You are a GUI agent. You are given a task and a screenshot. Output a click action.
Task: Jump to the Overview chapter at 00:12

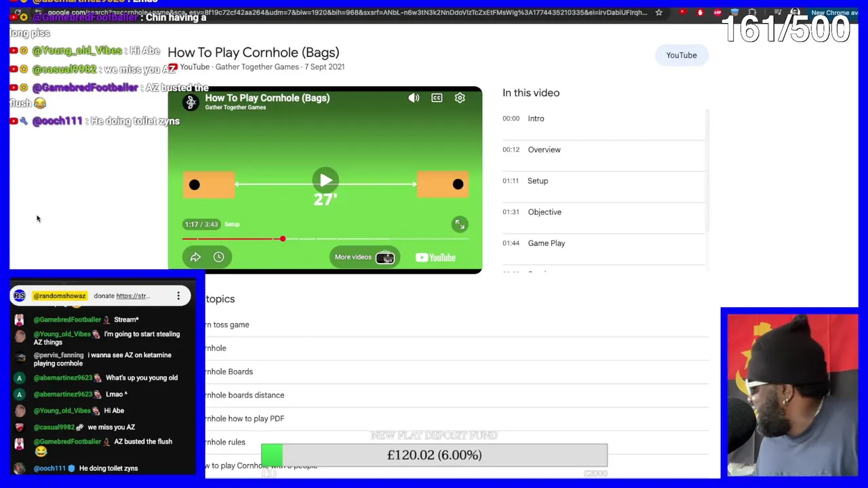pyautogui.click(x=604, y=150)
